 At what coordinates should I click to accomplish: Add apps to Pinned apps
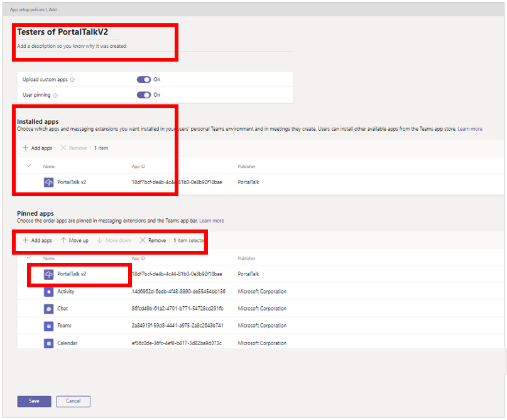[37, 240]
